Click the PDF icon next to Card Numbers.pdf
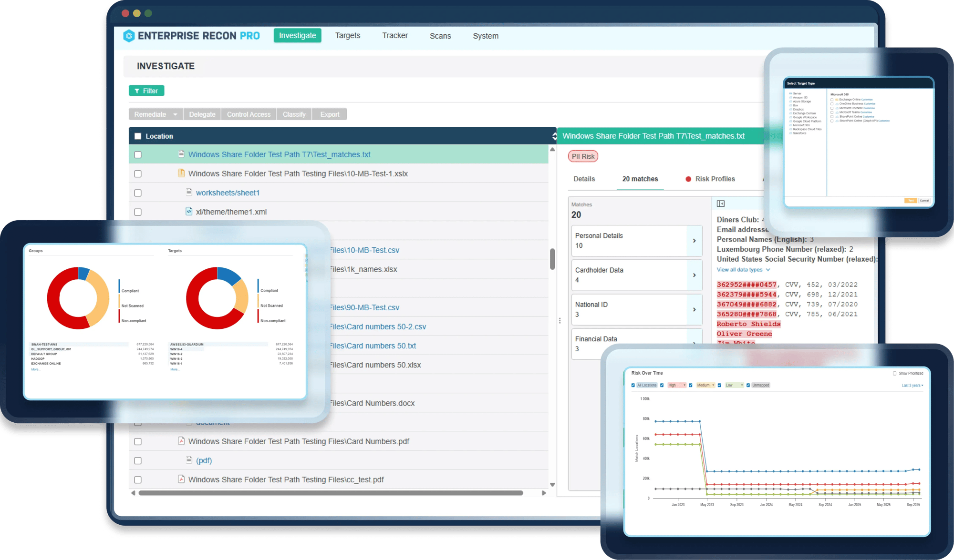The image size is (954, 560). point(181,441)
